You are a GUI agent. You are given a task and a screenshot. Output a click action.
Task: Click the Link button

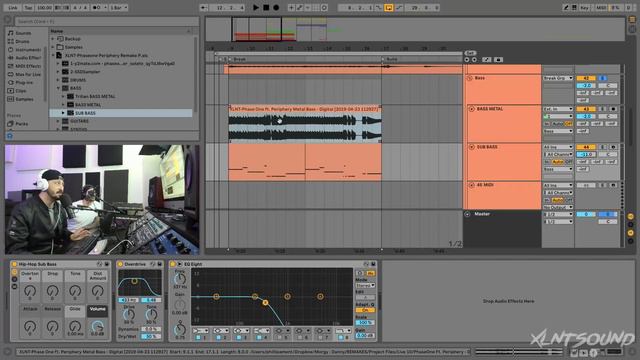[13, 7]
